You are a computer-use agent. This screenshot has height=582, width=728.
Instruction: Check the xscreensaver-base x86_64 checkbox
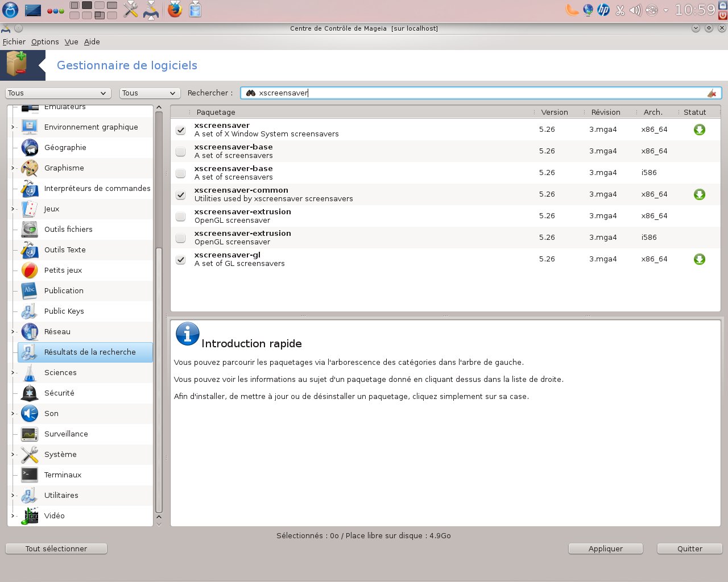point(181,152)
